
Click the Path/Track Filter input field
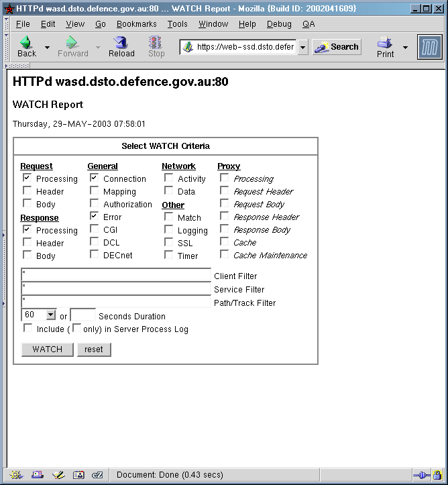(116, 302)
